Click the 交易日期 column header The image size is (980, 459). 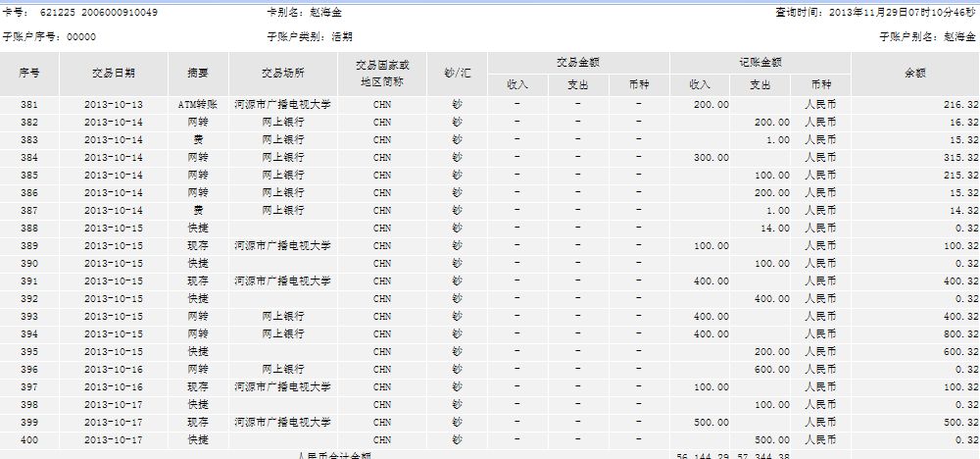pyautogui.click(x=114, y=74)
